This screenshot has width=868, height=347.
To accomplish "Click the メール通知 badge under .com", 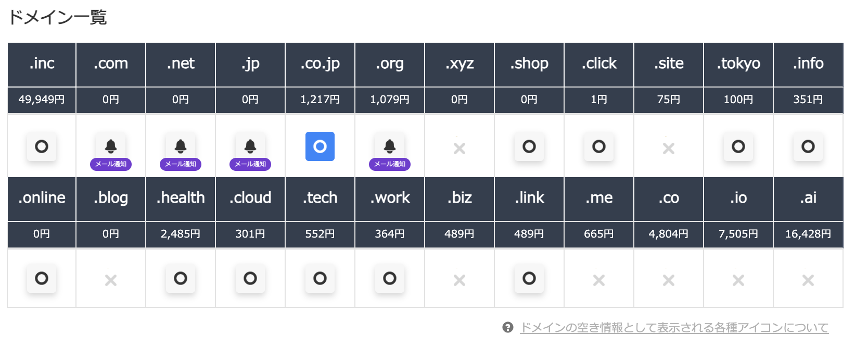I will coord(111,164).
